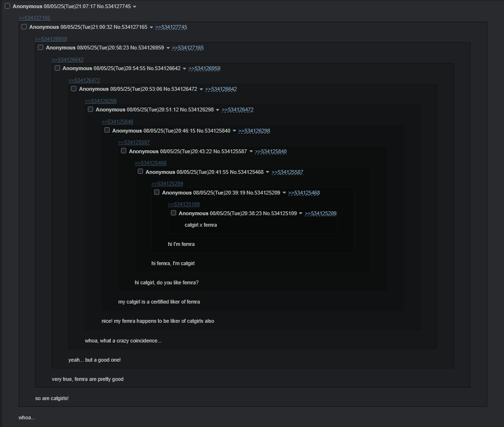Open post menu arrow for No.534127165
This screenshot has width=504, height=427.
151,27
